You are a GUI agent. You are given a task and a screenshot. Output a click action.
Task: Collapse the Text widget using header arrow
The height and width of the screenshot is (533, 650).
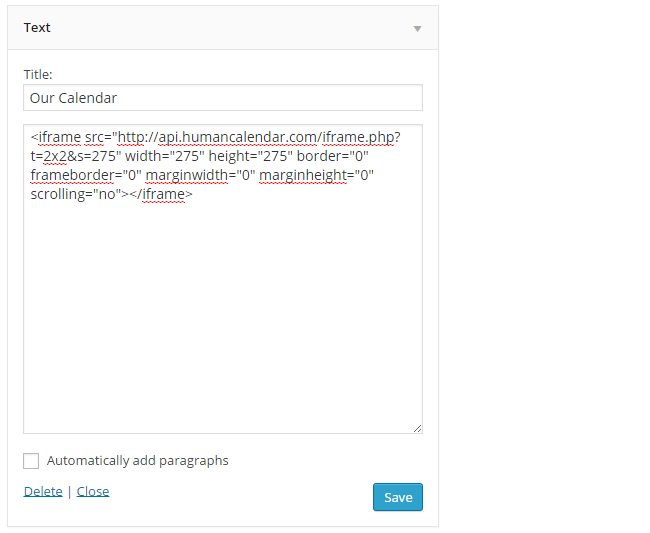417,29
